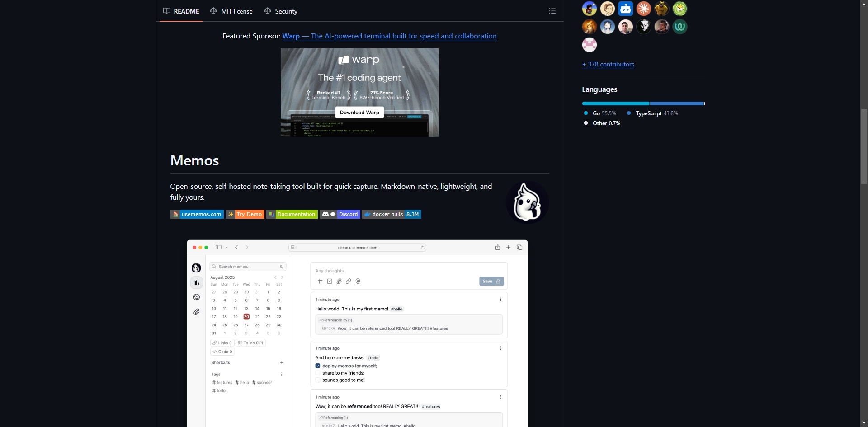Open the pixel-art character contributor avatar
Image resolution: width=868 pixels, height=427 pixels.
(590, 9)
